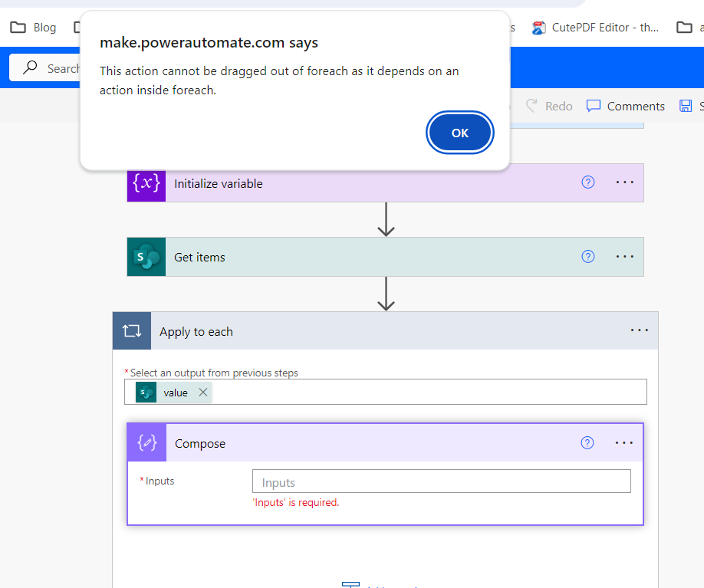704x588 pixels.
Task: Open the Compose action ellipsis menu
Action: click(624, 442)
